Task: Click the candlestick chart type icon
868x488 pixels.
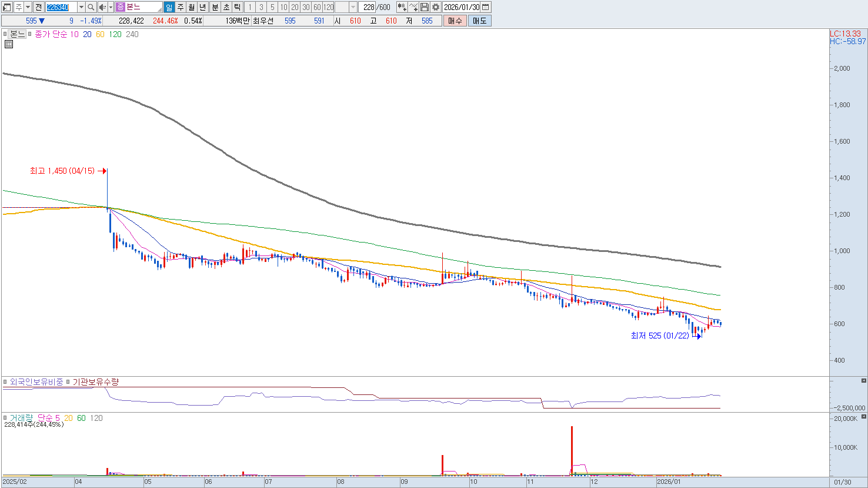Action: pyautogui.click(x=402, y=7)
